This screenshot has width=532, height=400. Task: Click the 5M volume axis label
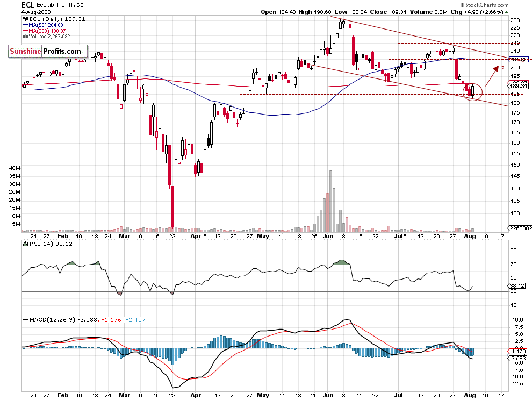tap(16, 224)
